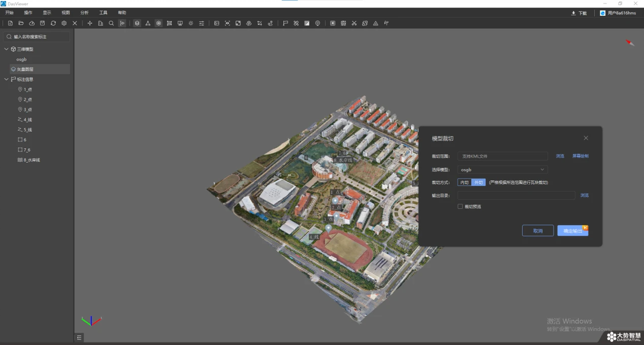Click the 取消 button
Screen dimensions: 644x345
[538, 231]
